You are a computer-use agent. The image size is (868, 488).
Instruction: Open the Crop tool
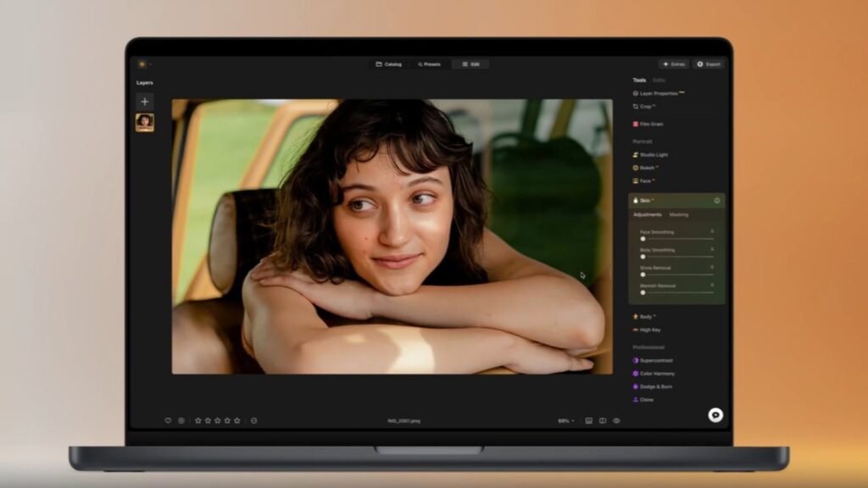tap(643, 106)
